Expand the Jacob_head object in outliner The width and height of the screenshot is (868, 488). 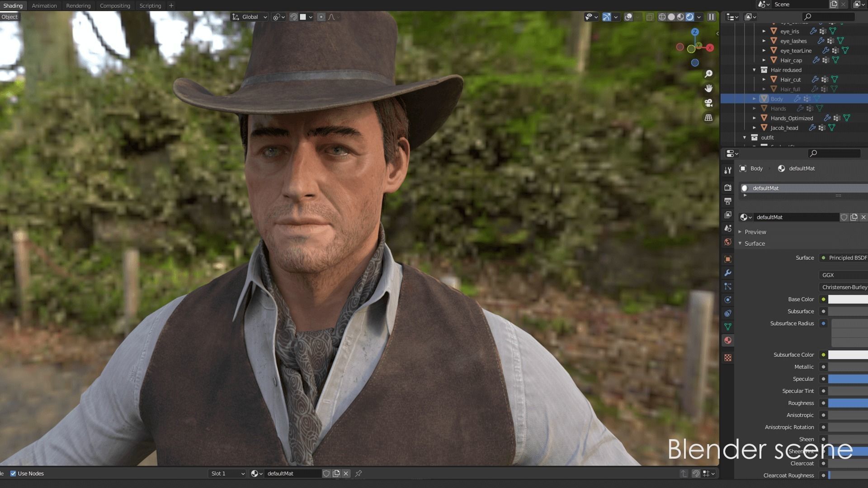754,128
